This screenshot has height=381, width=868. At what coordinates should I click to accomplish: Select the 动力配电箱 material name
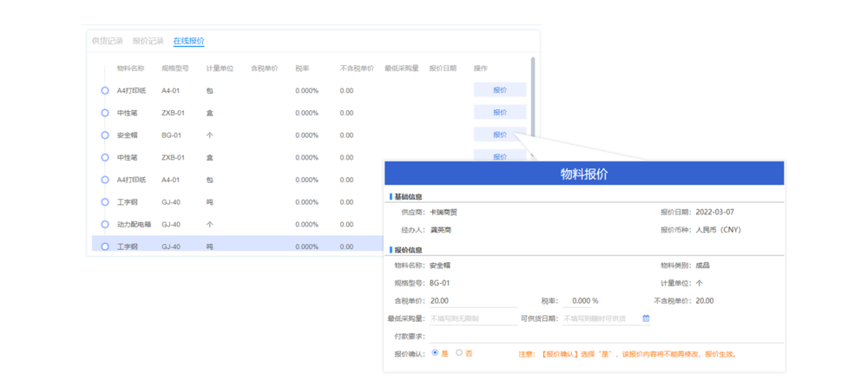tap(134, 224)
